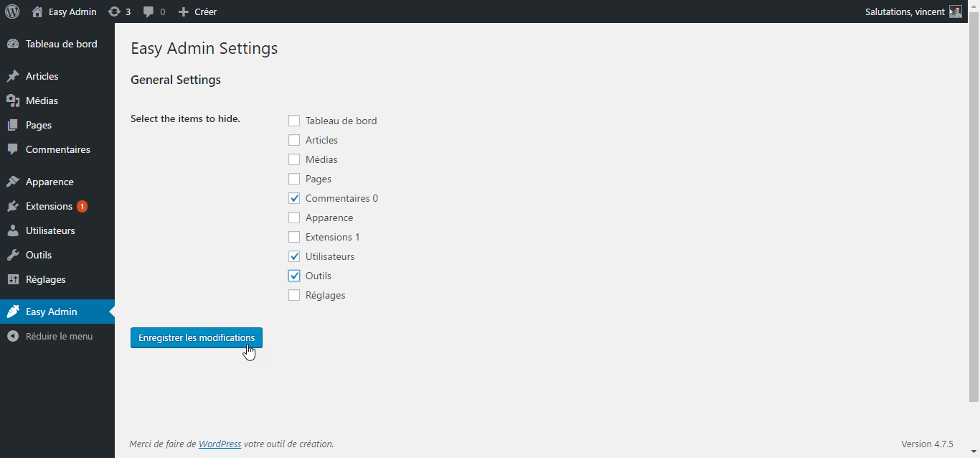Image resolution: width=980 pixels, height=458 pixels.
Task: Uncheck the Utilisateurs checkbox
Action: (x=294, y=257)
